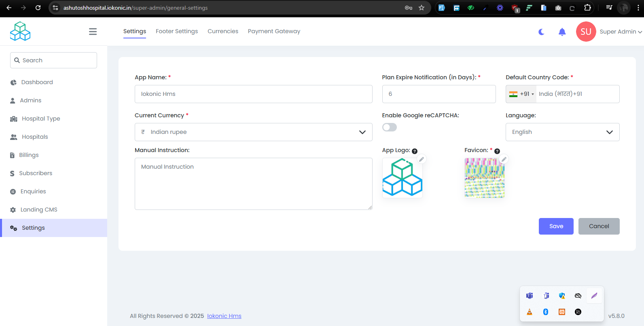Go to the Payment Gateway tab
This screenshot has height=326, width=644.
[x=274, y=32]
